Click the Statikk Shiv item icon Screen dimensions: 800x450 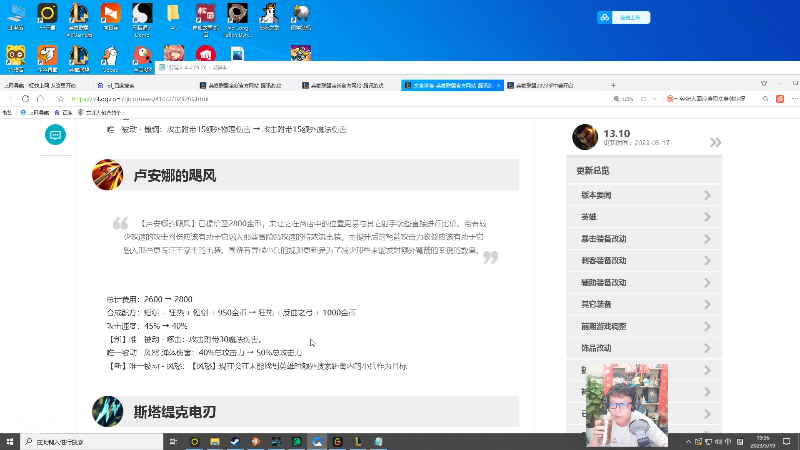coord(107,411)
